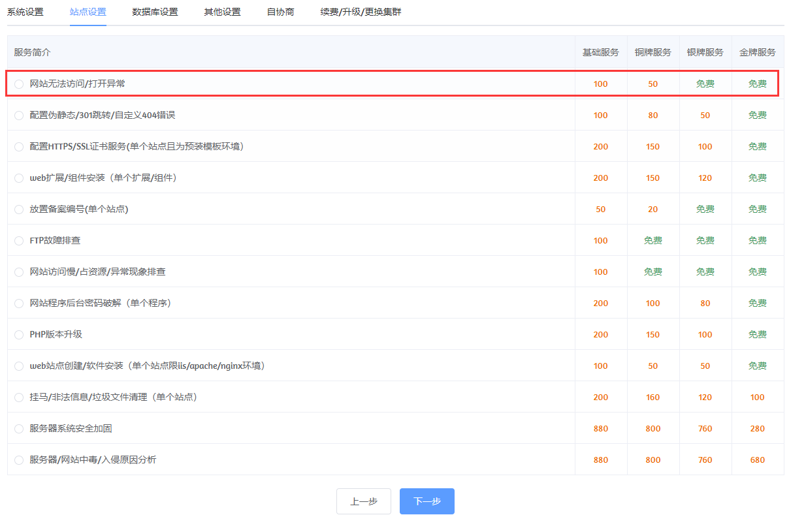Open the 自协商 tab
The height and width of the screenshot is (532, 789).
[280, 12]
